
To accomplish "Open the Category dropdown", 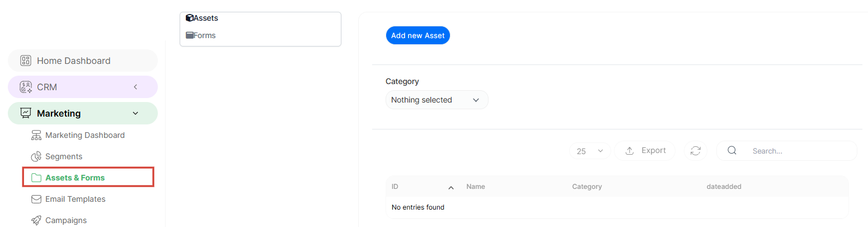I will (437, 100).
